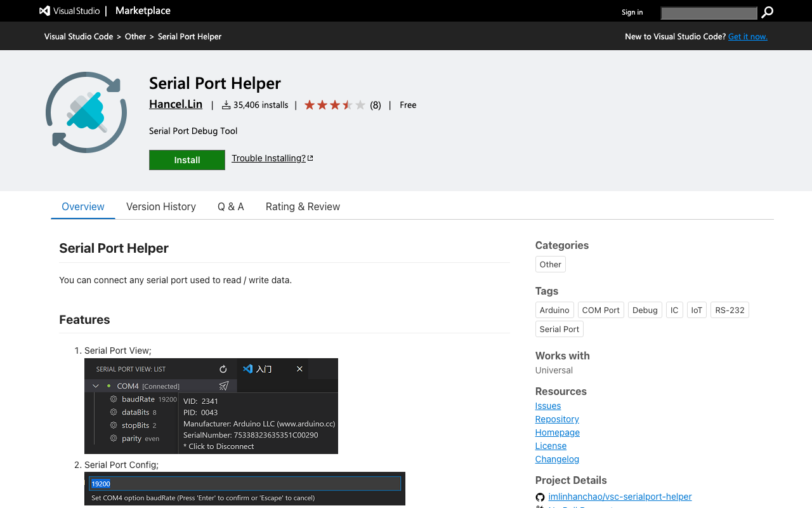Viewport: 812px width, 508px height.
Task: Focus the marketplace search field
Action: click(x=709, y=13)
